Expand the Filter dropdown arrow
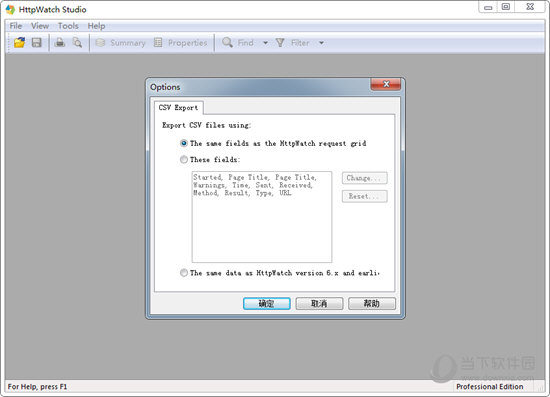Viewport: 550px width, 397px height. coord(321,43)
